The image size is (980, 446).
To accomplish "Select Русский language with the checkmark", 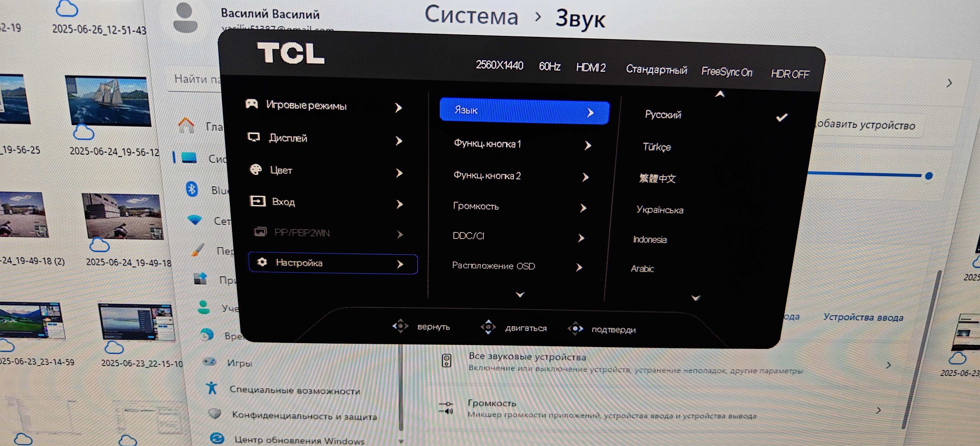I will tap(663, 115).
